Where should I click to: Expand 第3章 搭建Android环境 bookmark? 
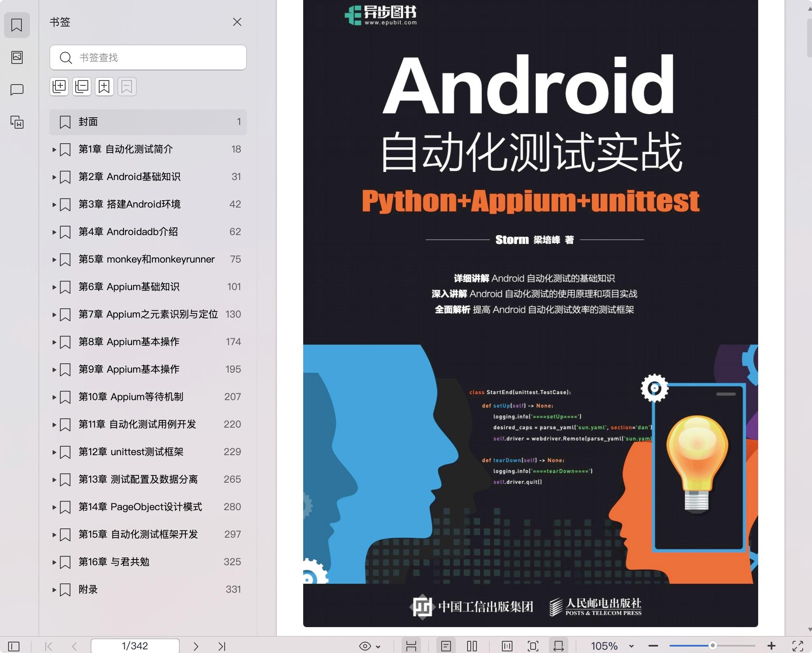coord(54,205)
